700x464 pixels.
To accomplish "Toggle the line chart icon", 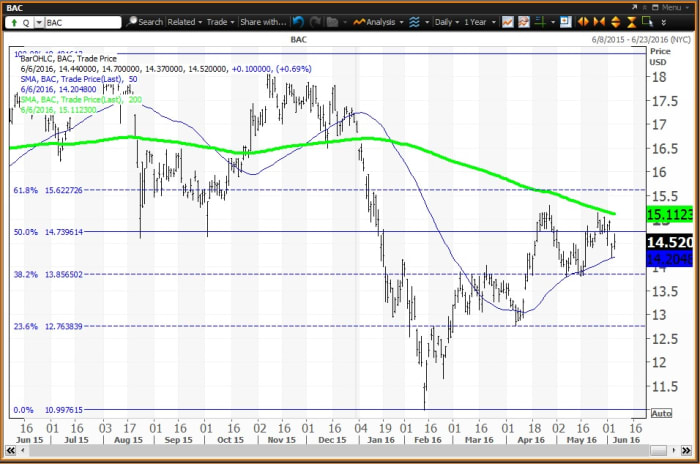I will (x=509, y=21).
